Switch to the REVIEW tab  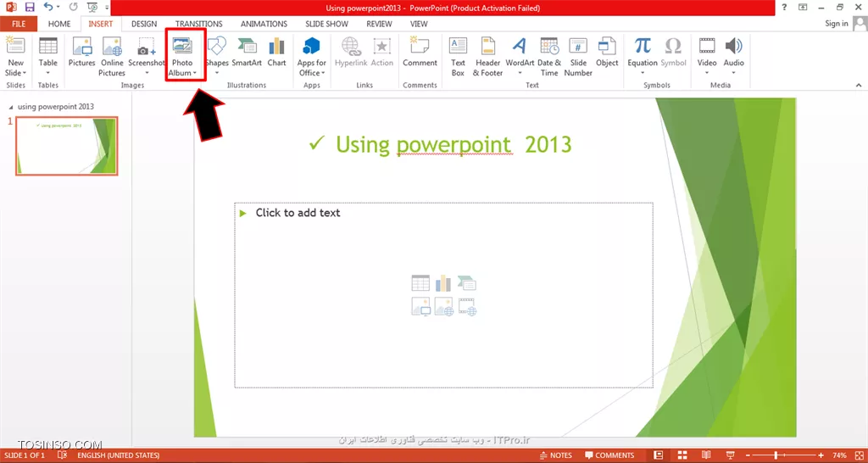tap(379, 24)
